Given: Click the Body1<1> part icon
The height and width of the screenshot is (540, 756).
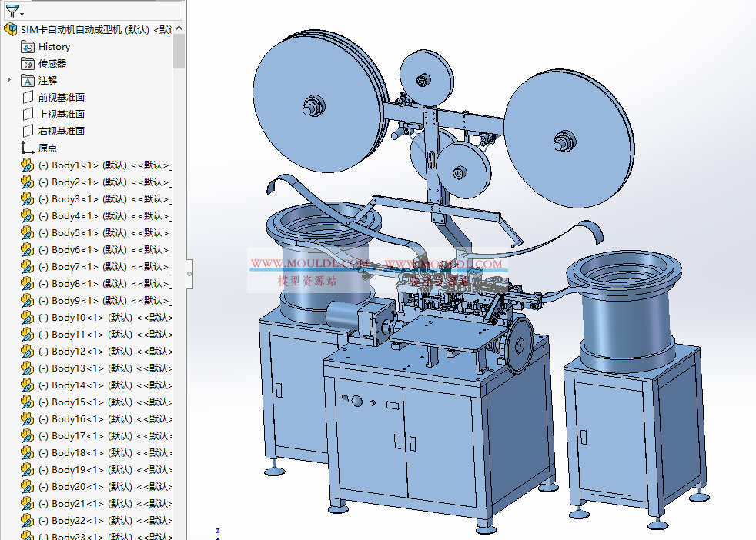Looking at the screenshot, I should (x=28, y=165).
